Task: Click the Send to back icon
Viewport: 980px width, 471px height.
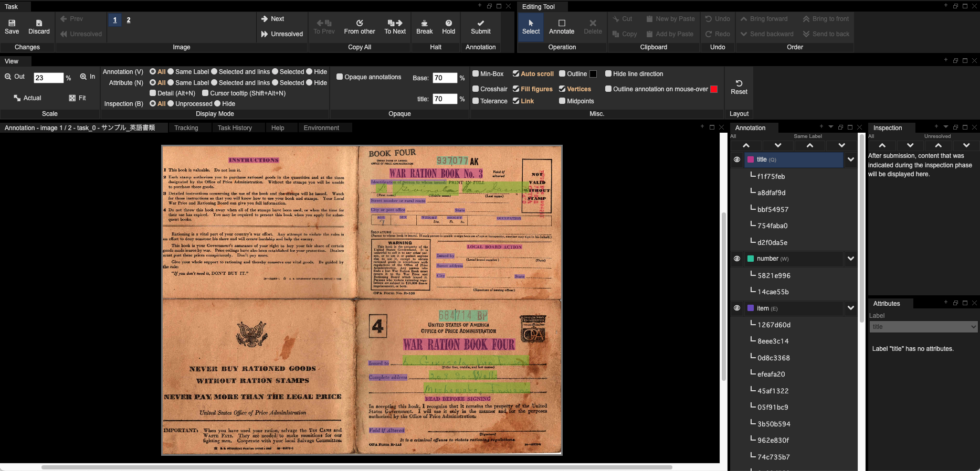Action: 806,34
